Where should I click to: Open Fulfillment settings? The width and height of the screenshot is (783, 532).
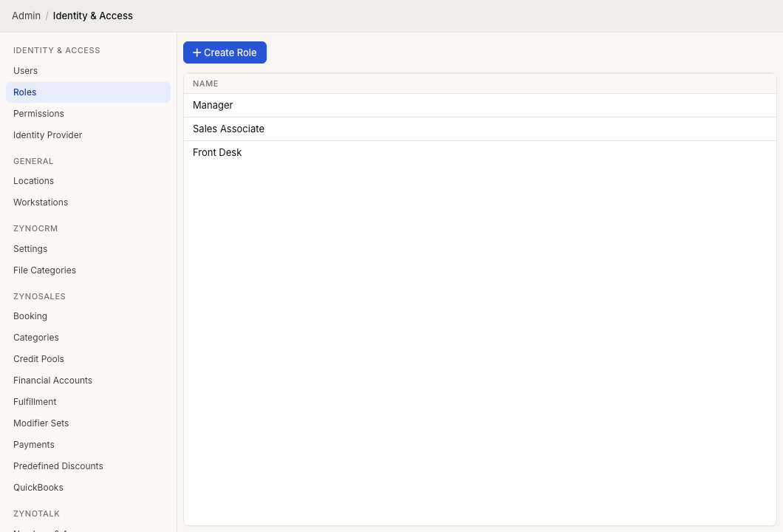coord(89,402)
